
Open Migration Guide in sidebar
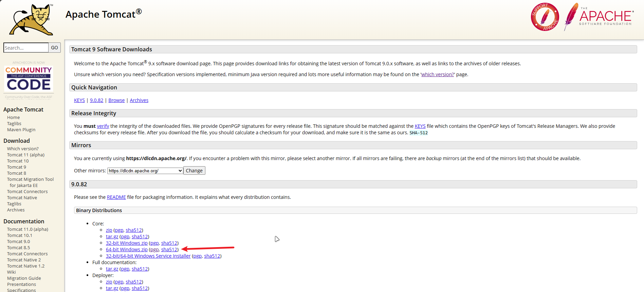click(x=24, y=278)
